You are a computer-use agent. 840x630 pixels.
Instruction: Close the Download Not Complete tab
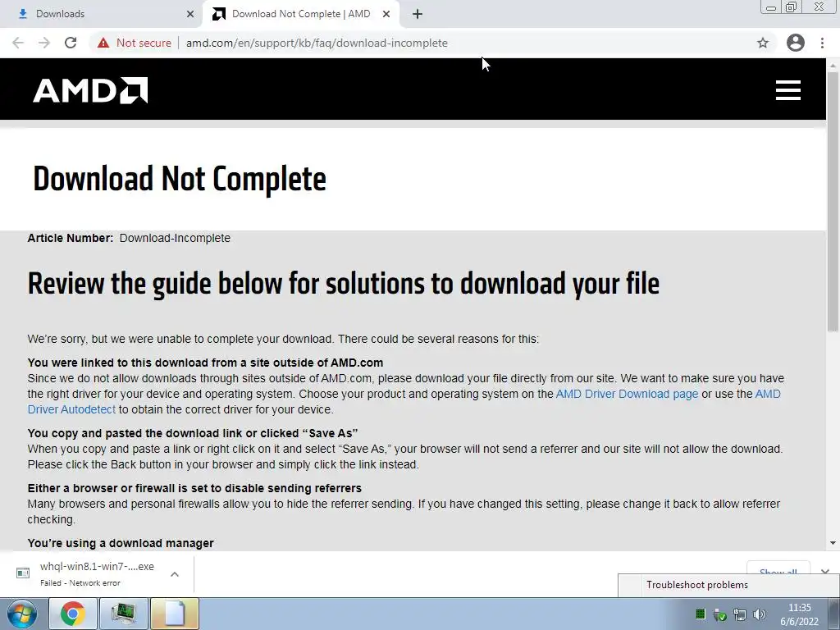click(x=386, y=14)
